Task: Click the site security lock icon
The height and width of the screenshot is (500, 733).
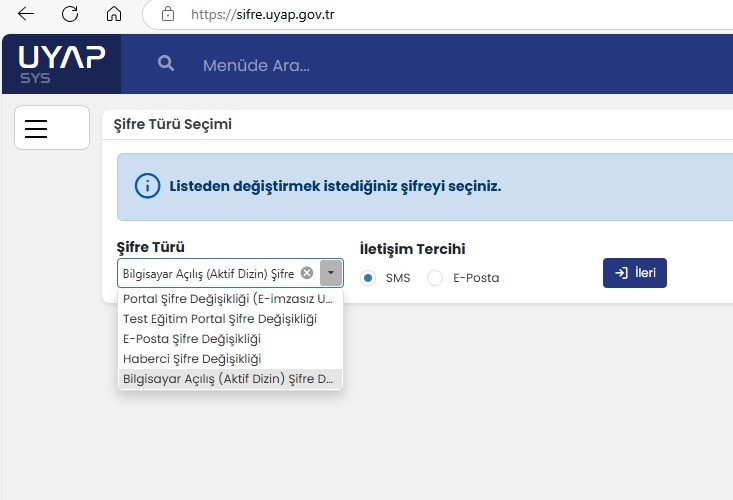Action: [167, 14]
